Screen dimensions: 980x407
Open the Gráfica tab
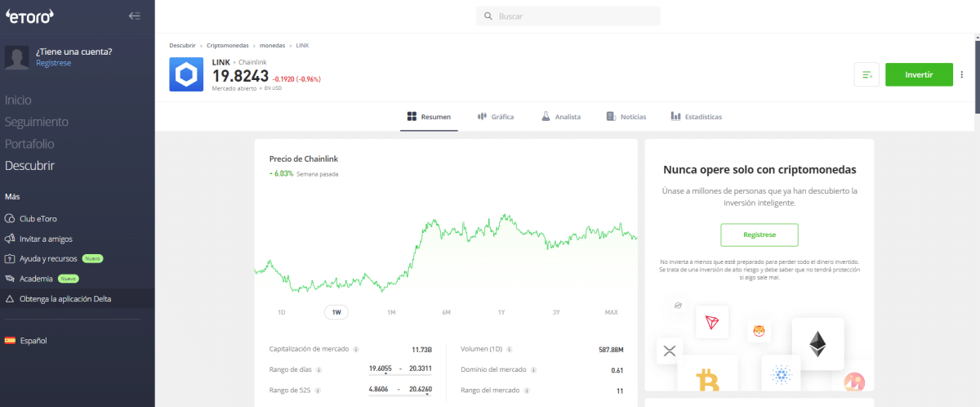point(496,117)
